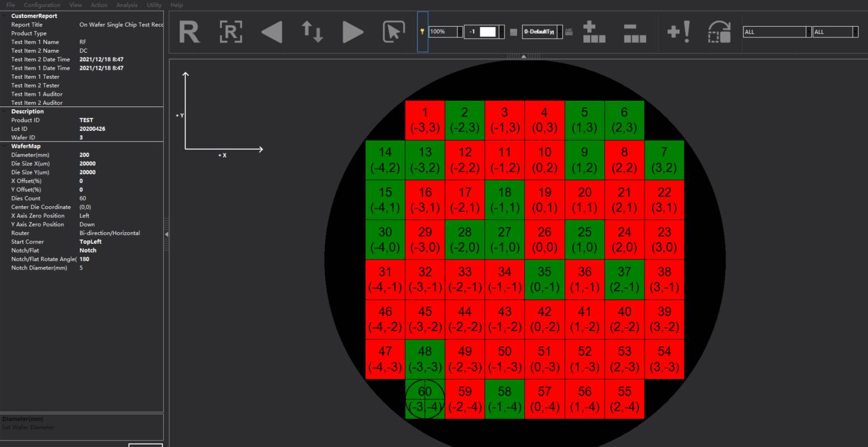Click the rotate selection icon
This screenshot has height=447, width=868.
(x=719, y=32)
